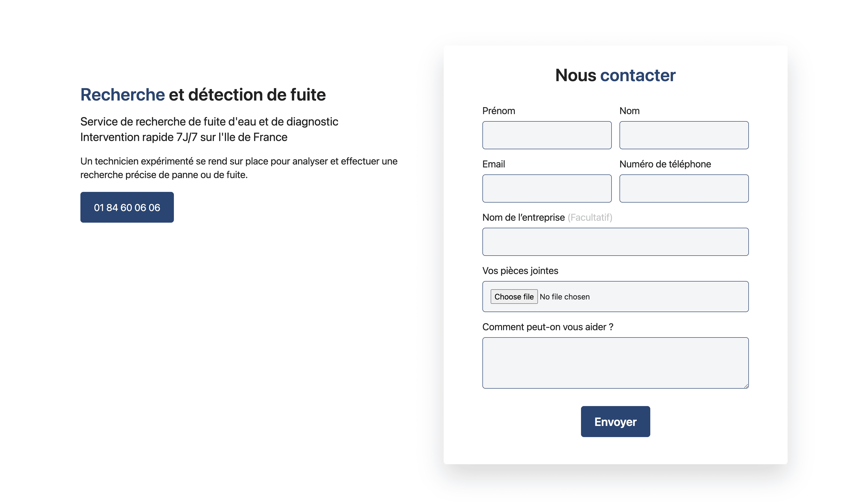Click the "Recherche et détection de fuite" heading
Image resolution: width=868 pixels, height=502 pixels.
pyautogui.click(x=203, y=95)
